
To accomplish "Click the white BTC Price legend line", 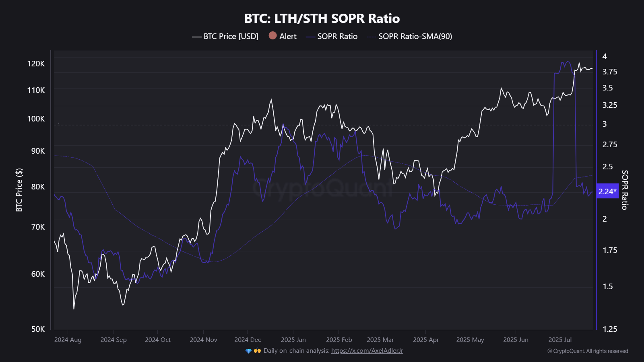I will click(x=196, y=37).
